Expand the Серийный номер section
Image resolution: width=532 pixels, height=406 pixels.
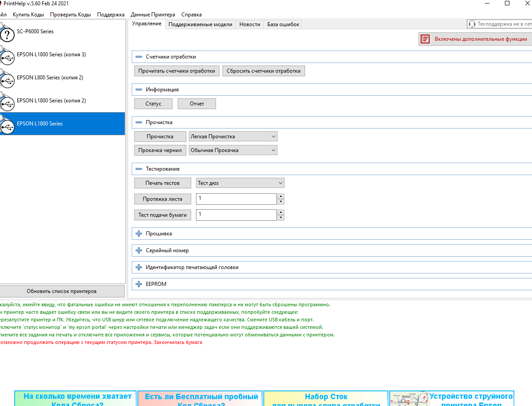tap(139, 250)
